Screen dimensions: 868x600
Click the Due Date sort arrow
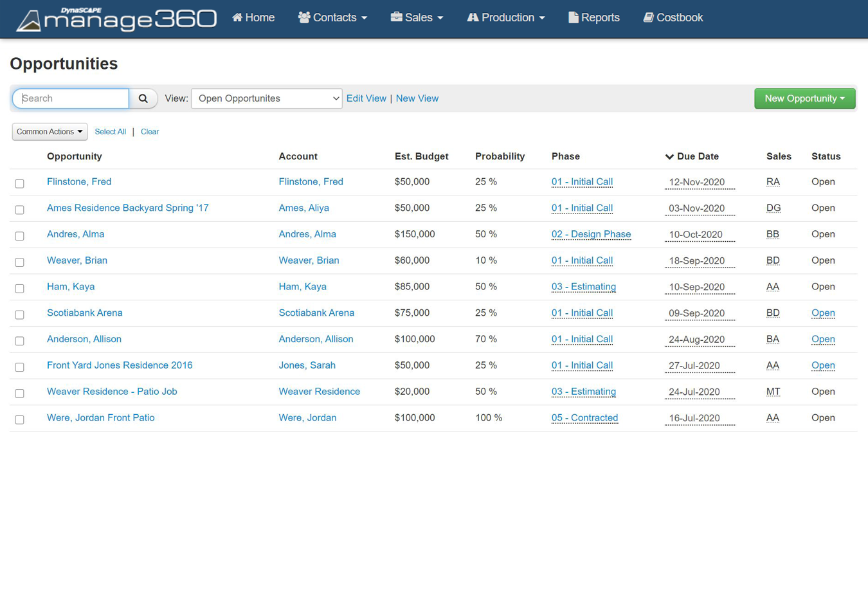[x=669, y=157]
